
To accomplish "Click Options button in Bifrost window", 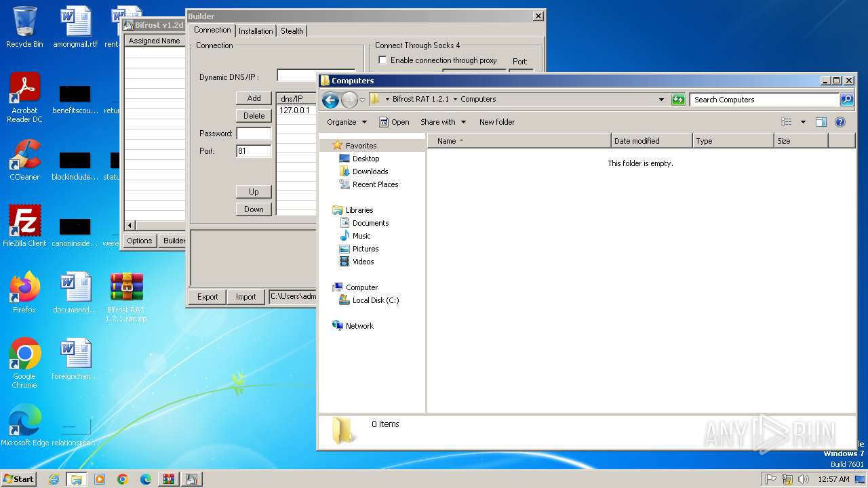I will pyautogui.click(x=140, y=241).
